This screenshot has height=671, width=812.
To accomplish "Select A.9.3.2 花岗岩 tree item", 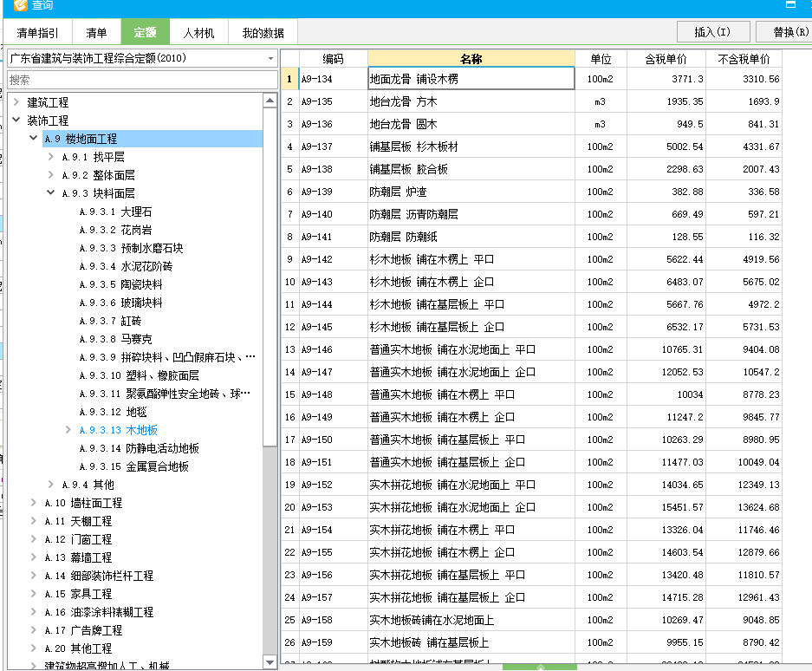I will point(115,230).
